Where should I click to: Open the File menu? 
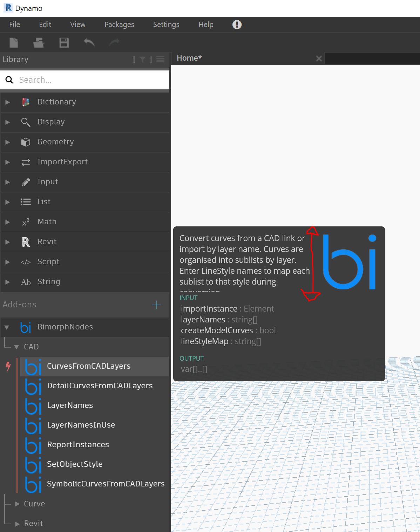15,25
